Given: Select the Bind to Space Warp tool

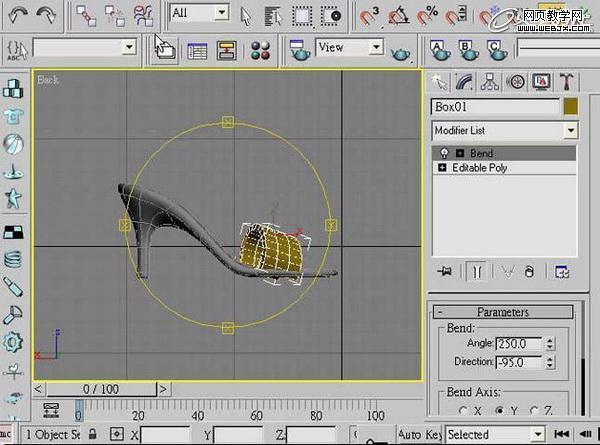Looking at the screenshot, I should 143,16.
